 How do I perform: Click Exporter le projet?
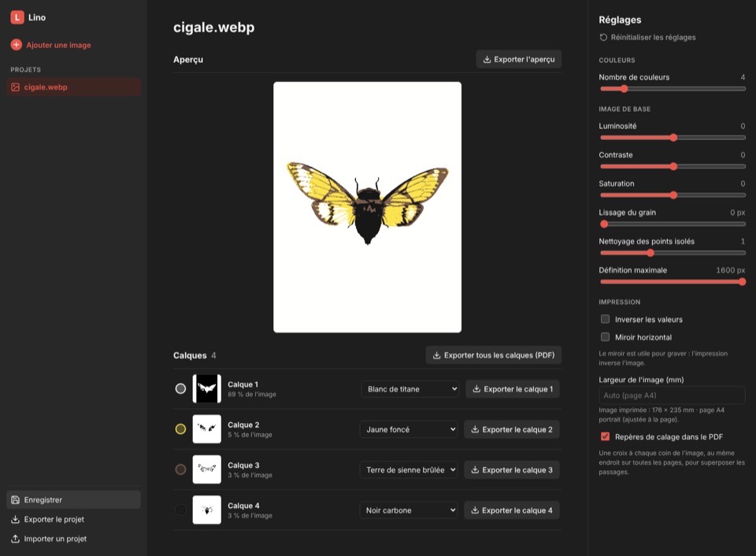pyautogui.click(x=74, y=519)
